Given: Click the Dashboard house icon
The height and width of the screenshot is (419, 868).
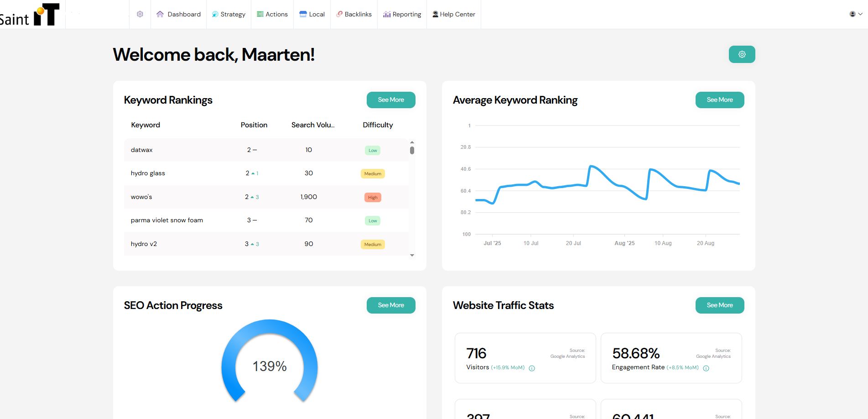Looking at the screenshot, I should point(160,14).
